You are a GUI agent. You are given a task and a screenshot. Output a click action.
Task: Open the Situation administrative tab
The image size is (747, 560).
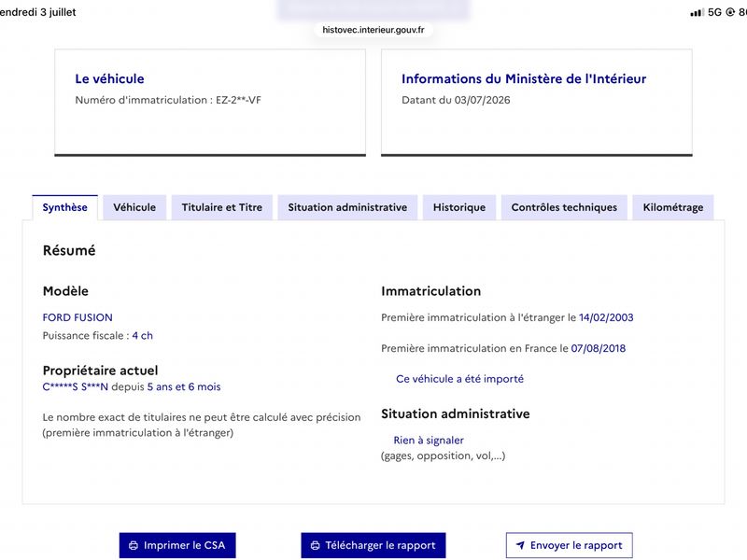coord(347,207)
